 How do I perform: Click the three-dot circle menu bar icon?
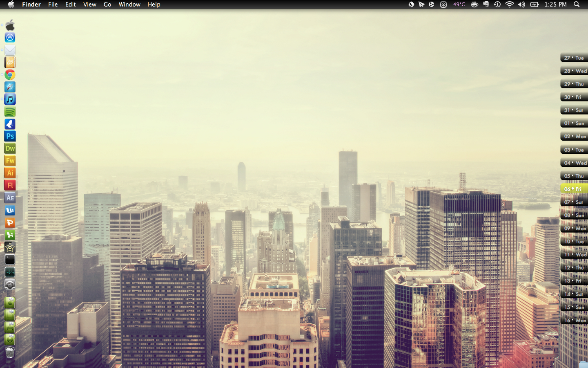[x=432, y=4]
